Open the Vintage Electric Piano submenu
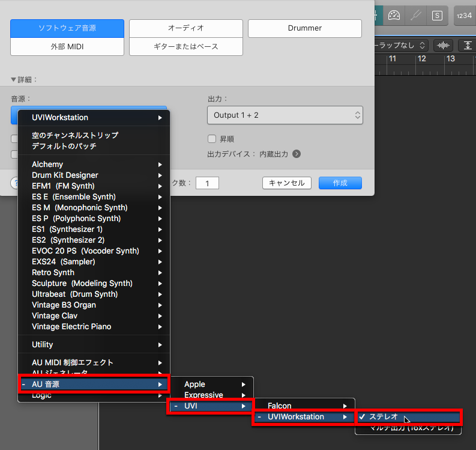Viewport: 476px width, 450px height. pos(94,327)
